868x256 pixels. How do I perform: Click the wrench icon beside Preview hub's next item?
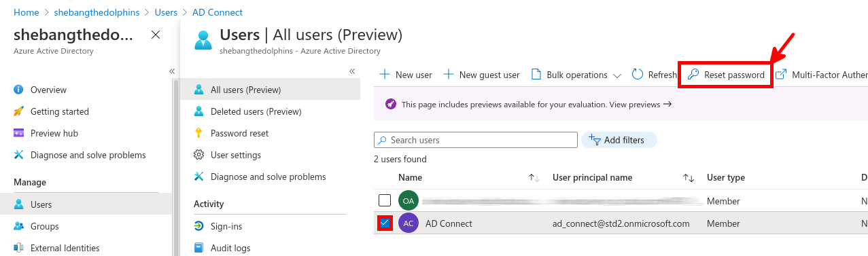(x=18, y=155)
